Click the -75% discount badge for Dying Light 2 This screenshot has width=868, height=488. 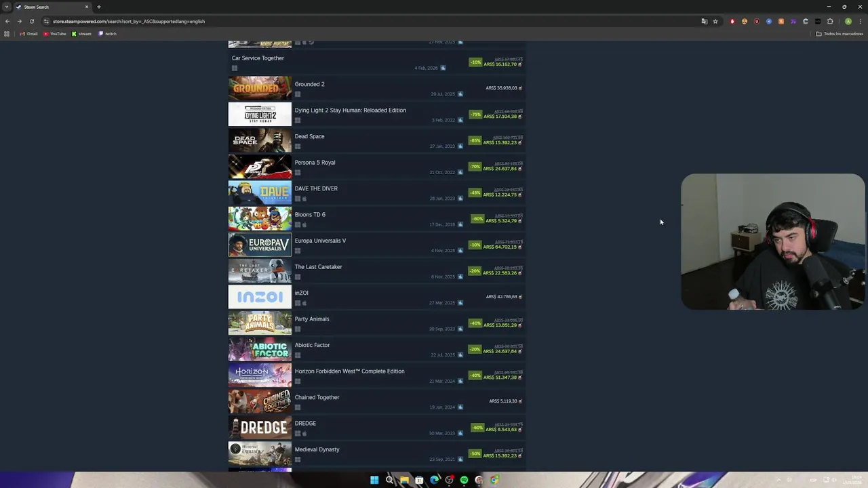(x=475, y=115)
